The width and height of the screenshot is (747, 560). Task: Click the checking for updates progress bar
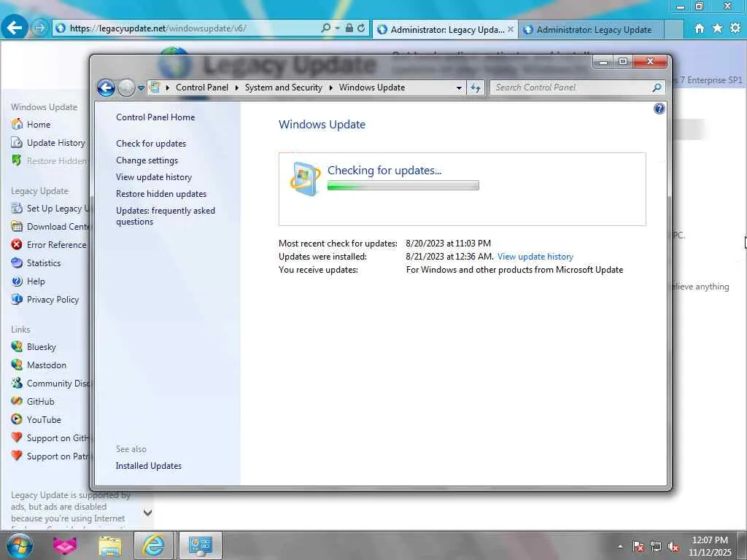(x=403, y=186)
